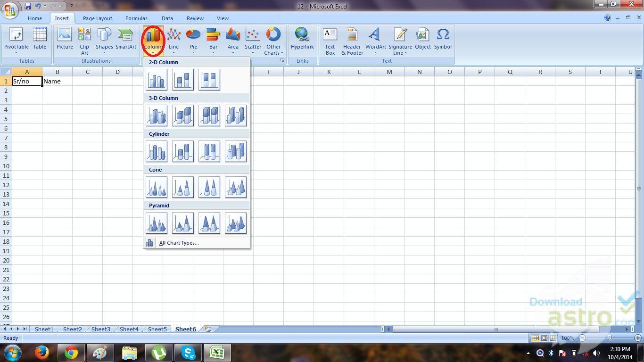Insert a Symbol
Screen dimensions: 644x362
click(x=443, y=40)
